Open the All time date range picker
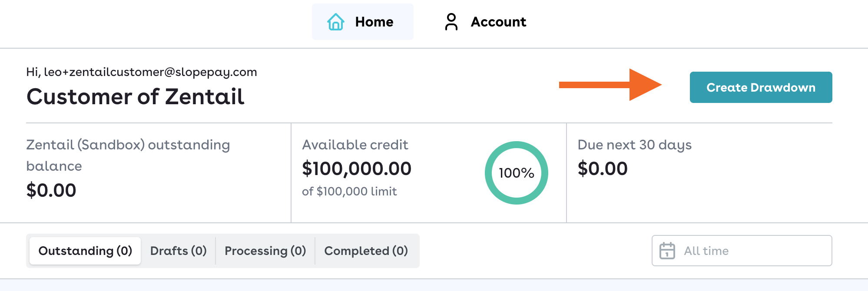Screen dimensions: 868x291 coord(741,251)
